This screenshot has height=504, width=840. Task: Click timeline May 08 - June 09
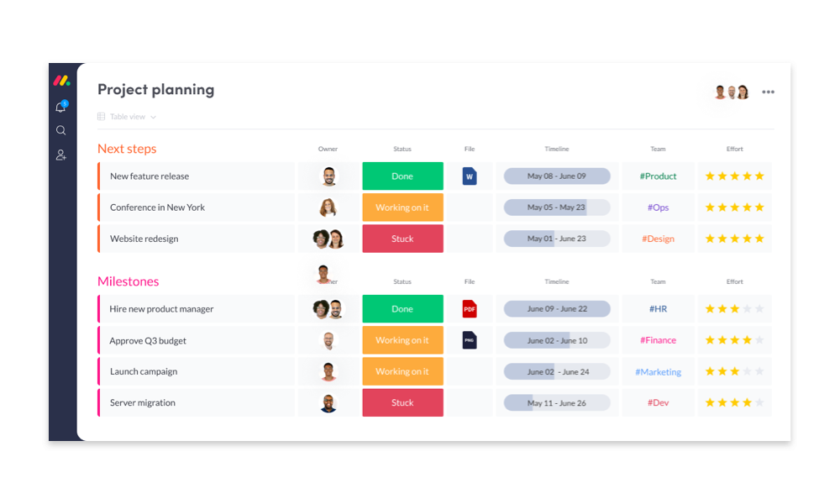click(557, 176)
